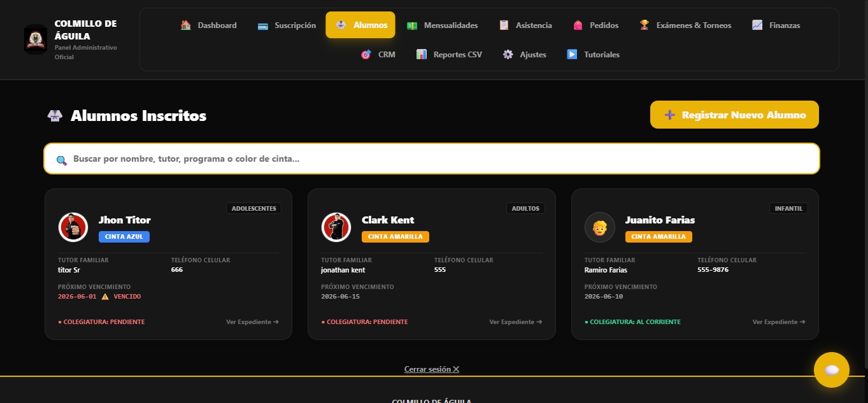Click the Suscripción credit card icon
The height and width of the screenshot is (403, 868).
262,25
